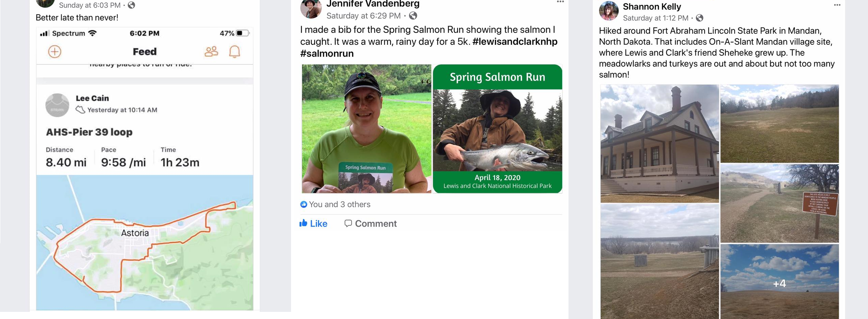View who reacted: You and 3 others
The height and width of the screenshot is (319, 868).
(339, 204)
